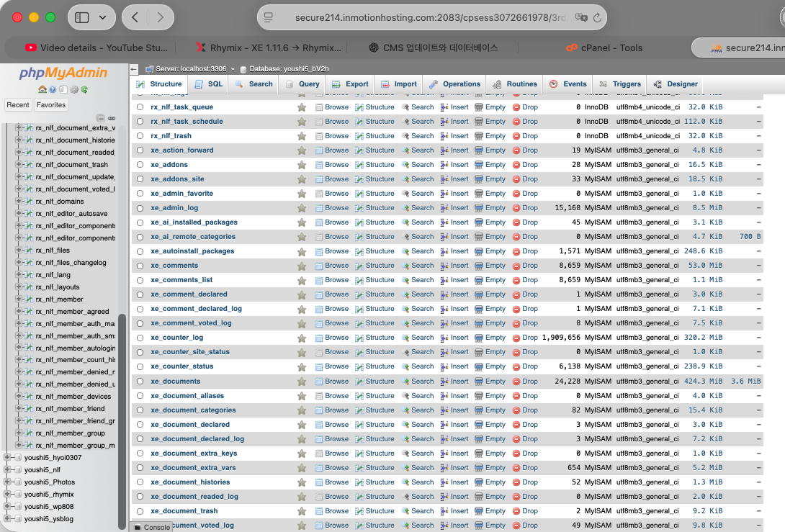Click Structure icon on rx_nlf_trash row
This screenshot has width=785, height=532.
click(359, 135)
